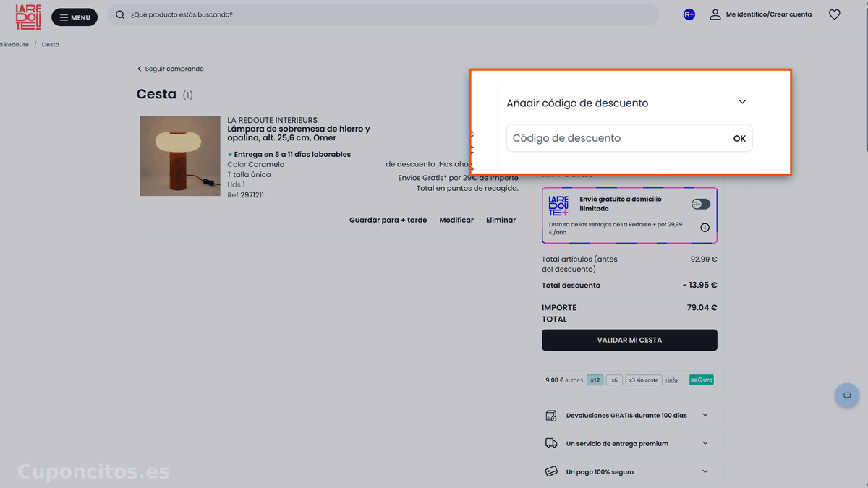Screen dimensions: 868x488
Task: Click Guardar para + tarde
Action: [388, 220]
